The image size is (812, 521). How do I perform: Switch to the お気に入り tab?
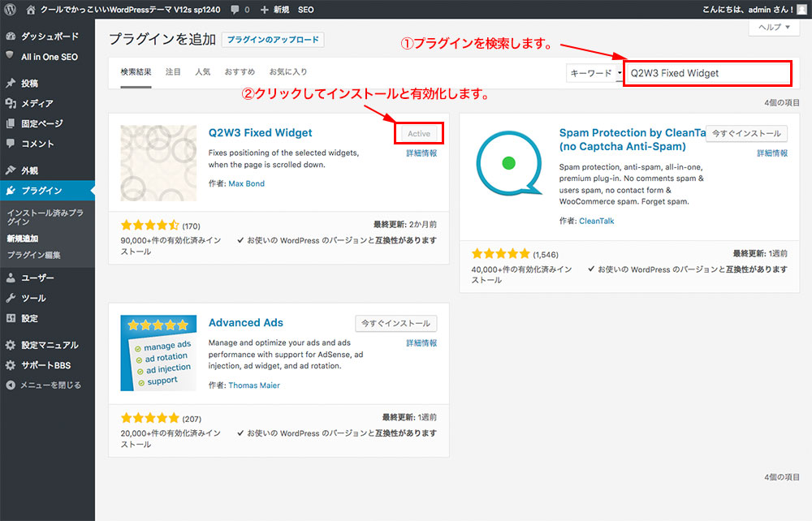pyautogui.click(x=288, y=72)
